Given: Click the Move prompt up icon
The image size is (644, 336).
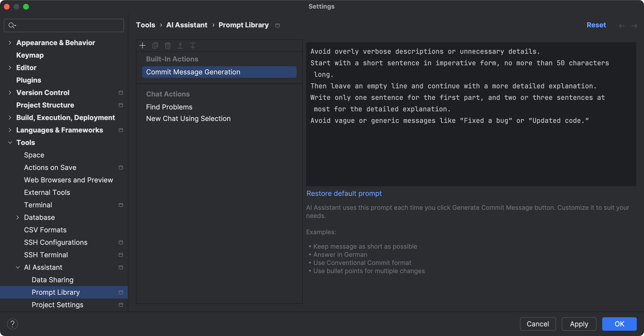Looking at the screenshot, I should coord(180,46).
